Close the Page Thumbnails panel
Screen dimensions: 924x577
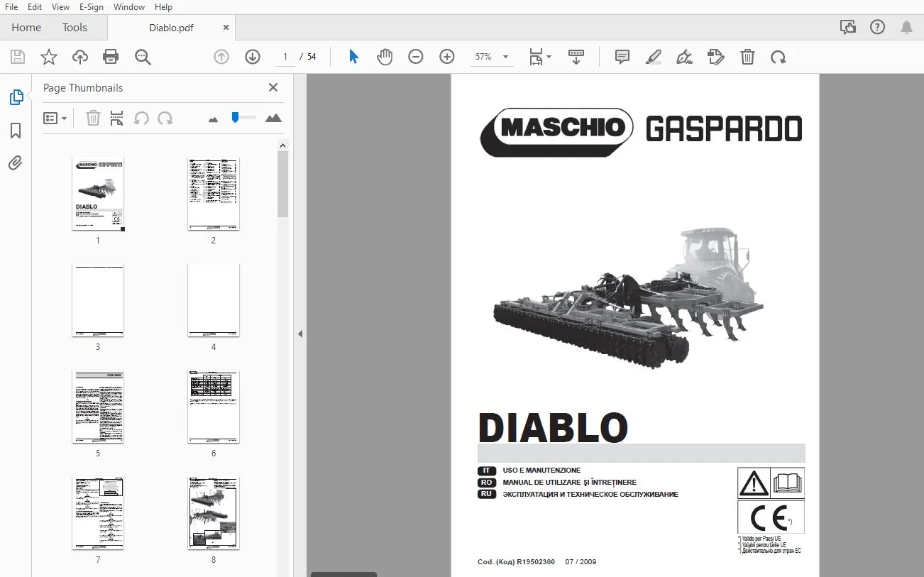click(x=273, y=87)
